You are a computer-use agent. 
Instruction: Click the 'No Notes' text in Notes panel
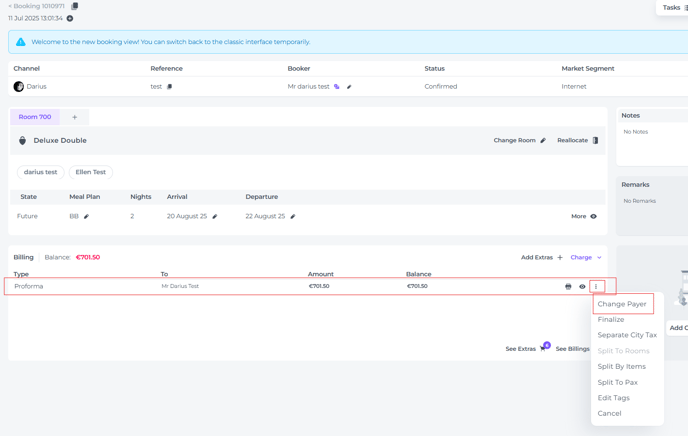pyautogui.click(x=635, y=132)
